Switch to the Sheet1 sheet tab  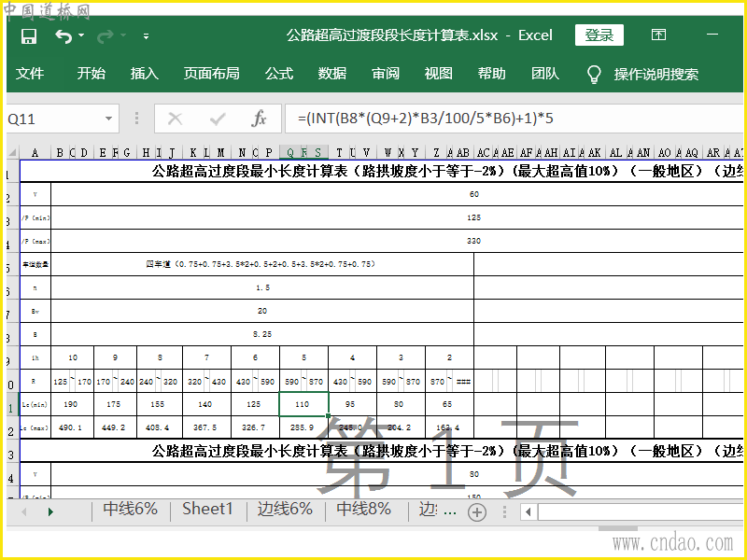tap(207, 509)
